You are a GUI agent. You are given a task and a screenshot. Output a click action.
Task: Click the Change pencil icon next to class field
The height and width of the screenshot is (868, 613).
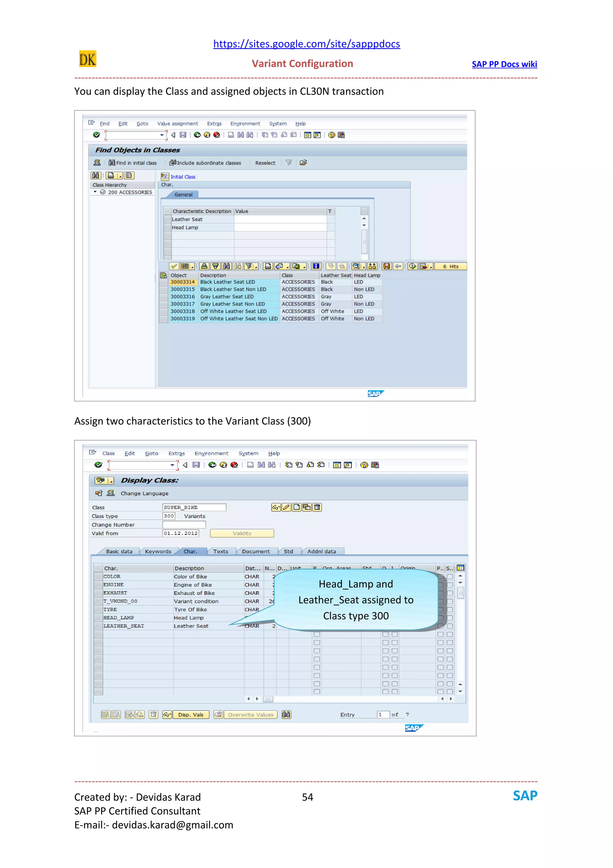(286, 507)
